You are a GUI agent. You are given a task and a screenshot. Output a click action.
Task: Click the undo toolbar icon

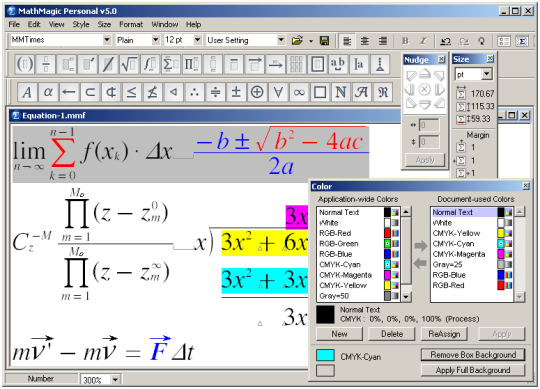(x=446, y=41)
